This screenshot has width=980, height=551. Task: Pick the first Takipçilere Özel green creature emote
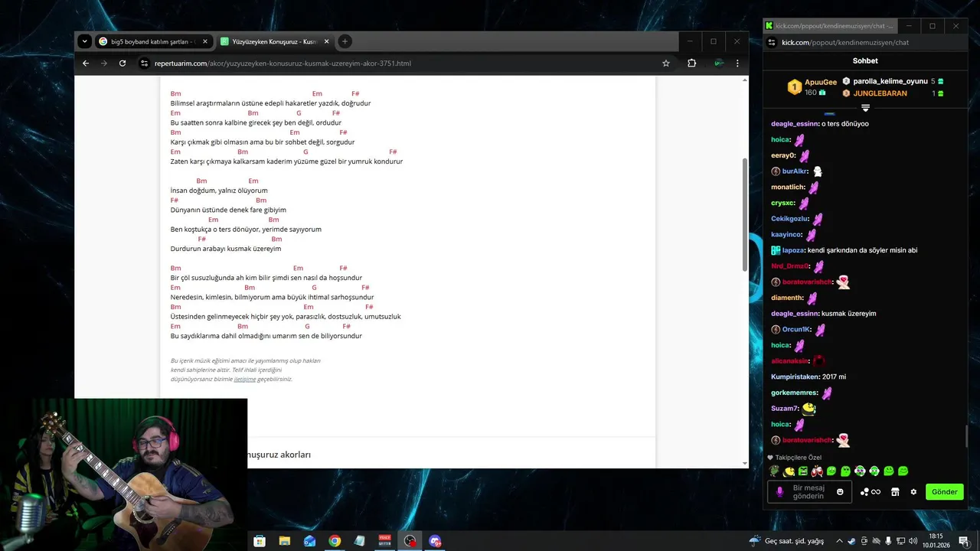(x=775, y=471)
